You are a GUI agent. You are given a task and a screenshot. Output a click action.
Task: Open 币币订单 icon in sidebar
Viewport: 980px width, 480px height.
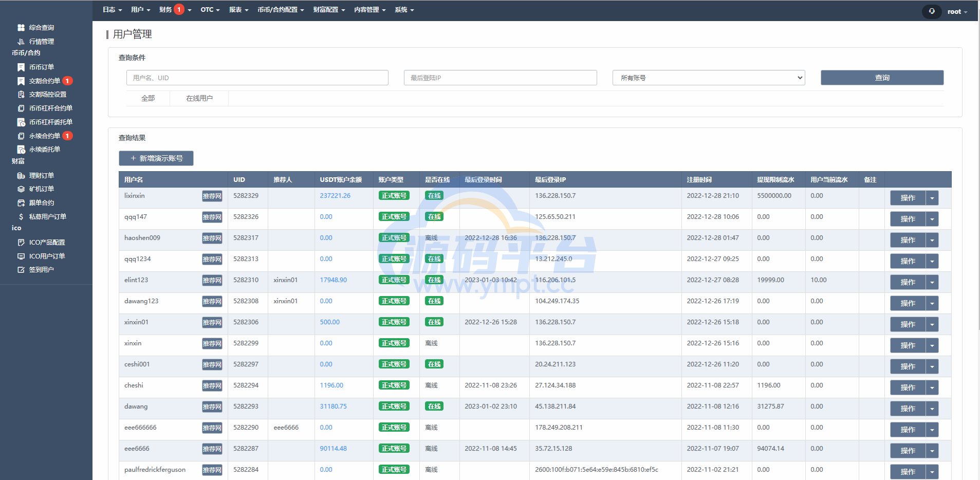(x=21, y=67)
